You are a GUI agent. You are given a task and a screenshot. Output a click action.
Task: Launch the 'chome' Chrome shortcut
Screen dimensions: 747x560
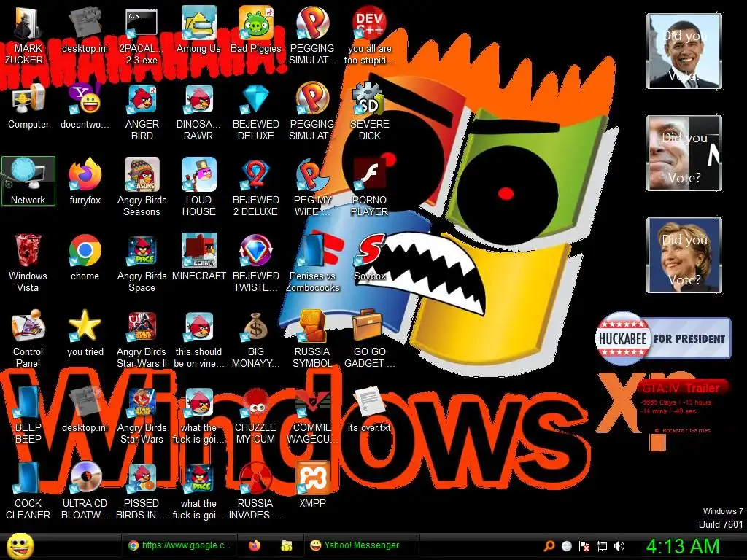click(85, 257)
